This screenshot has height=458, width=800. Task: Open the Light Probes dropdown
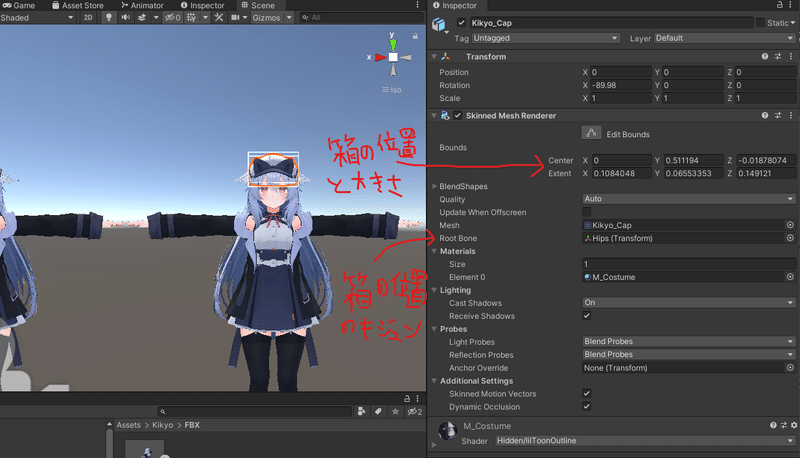(x=689, y=341)
